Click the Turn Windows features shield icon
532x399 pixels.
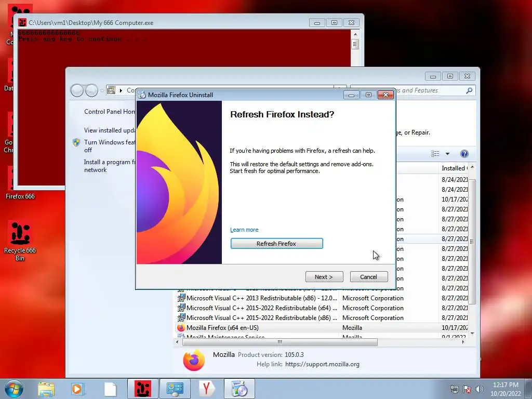coord(76,142)
